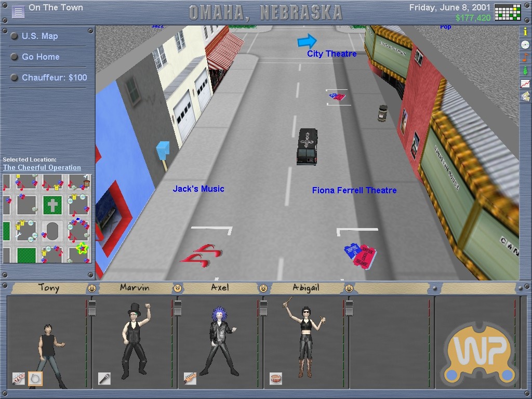Click Tony's volume fader handle
This screenshot has height=399, width=532.
coord(92,308)
